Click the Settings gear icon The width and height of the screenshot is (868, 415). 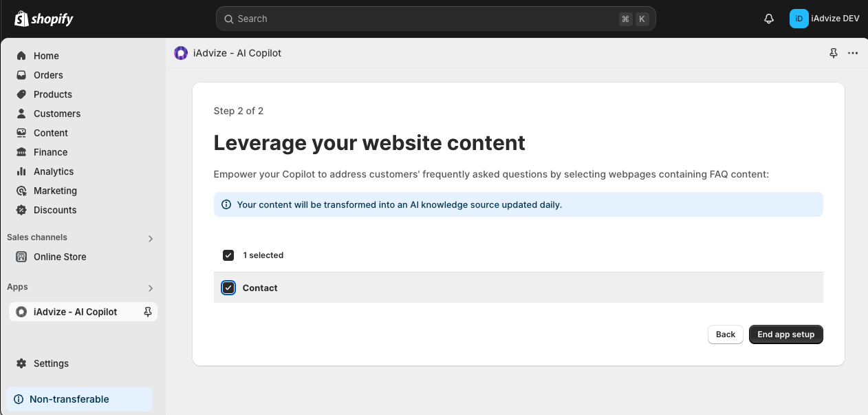[x=21, y=363]
